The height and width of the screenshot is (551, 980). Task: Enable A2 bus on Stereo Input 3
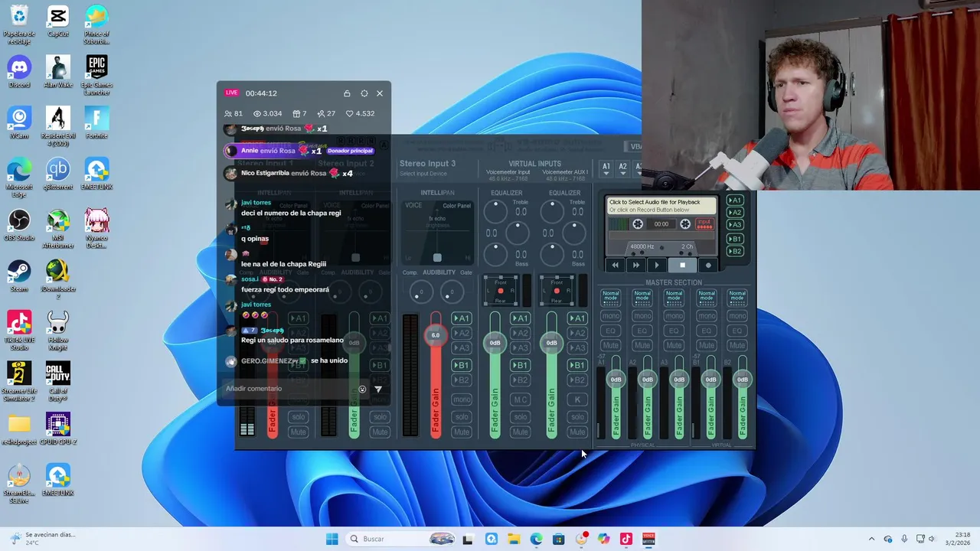pyautogui.click(x=461, y=333)
